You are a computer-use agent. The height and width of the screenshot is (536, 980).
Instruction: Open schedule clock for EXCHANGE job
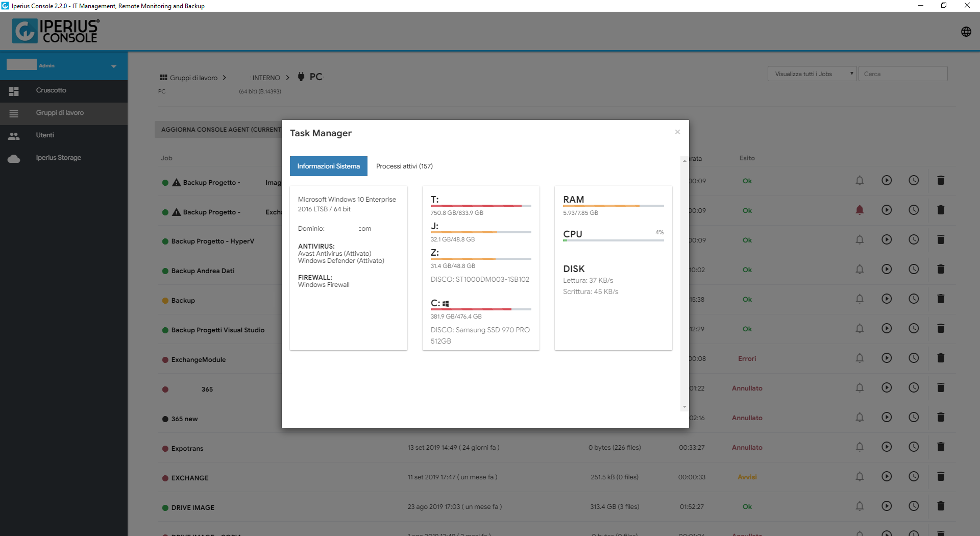click(914, 476)
